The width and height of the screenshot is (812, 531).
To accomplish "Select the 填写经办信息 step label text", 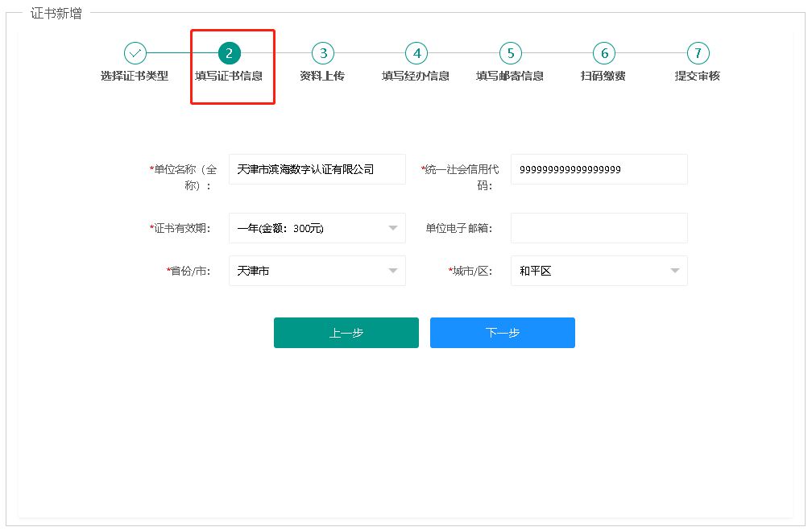I will coord(416,77).
